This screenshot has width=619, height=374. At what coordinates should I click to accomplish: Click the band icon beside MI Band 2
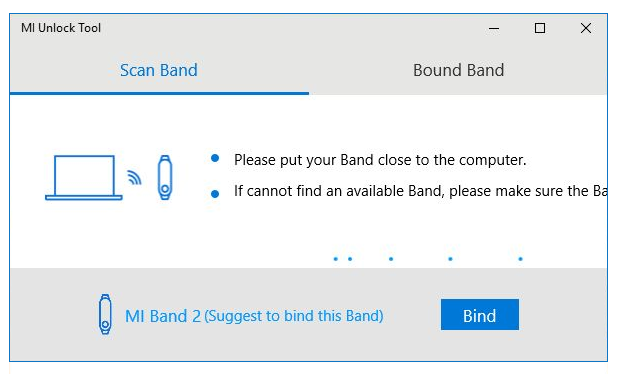click(x=105, y=314)
